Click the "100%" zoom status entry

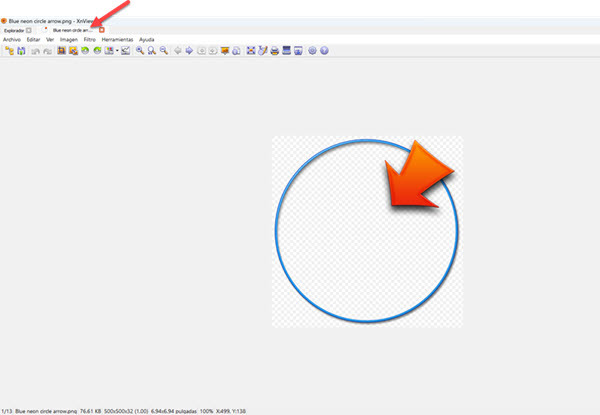point(206,411)
